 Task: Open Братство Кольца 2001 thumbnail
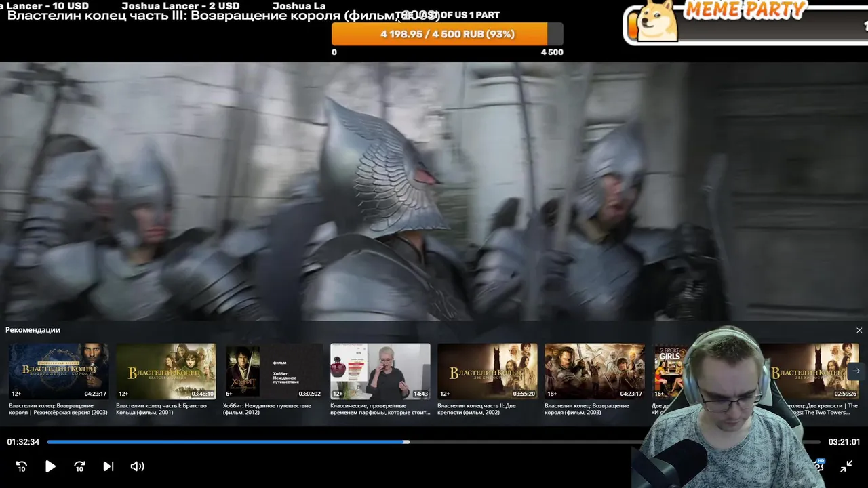pyautogui.click(x=166, y=371)
